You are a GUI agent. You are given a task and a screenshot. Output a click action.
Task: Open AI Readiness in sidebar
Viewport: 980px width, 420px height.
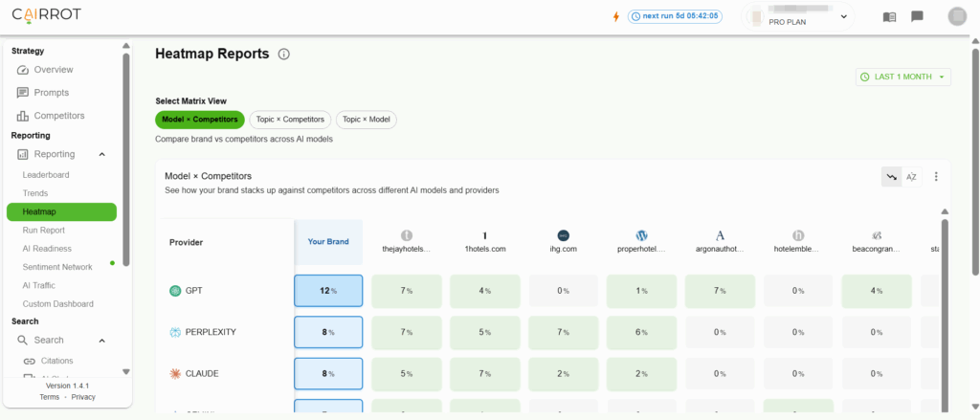tap(47, 248)
